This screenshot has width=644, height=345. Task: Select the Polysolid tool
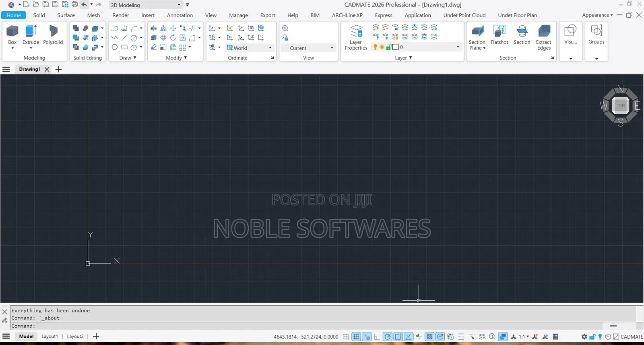[53, 35]
